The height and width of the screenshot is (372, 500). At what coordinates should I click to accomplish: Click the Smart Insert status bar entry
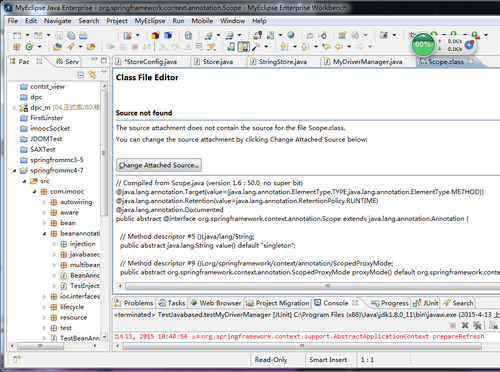(328, 360)
